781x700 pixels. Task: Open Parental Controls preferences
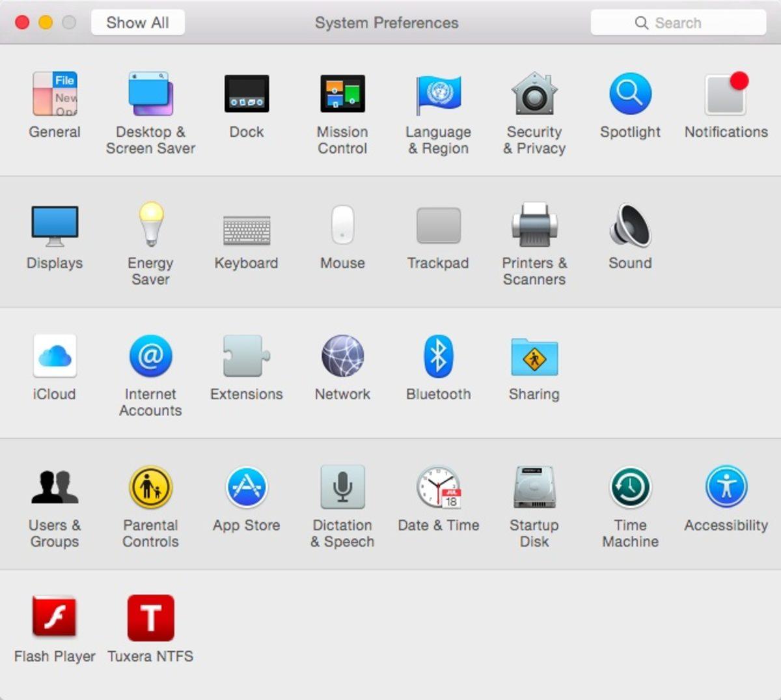(150, 486)
